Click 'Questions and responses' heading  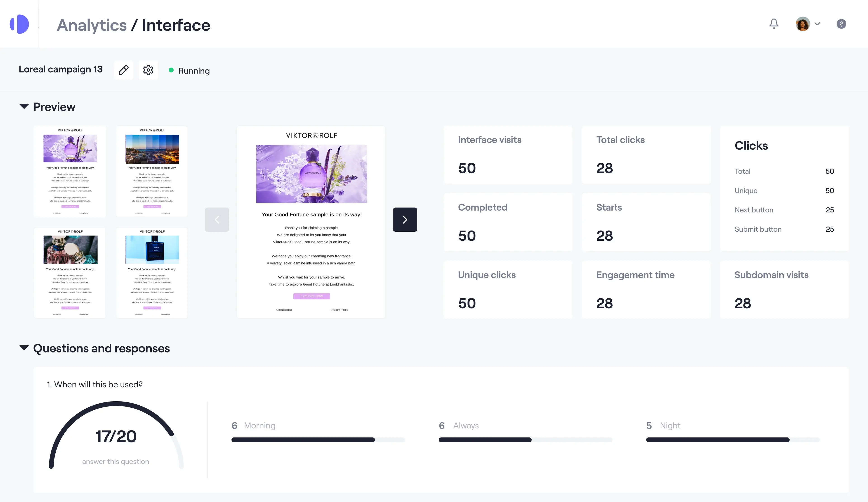[x=101, y=348]
